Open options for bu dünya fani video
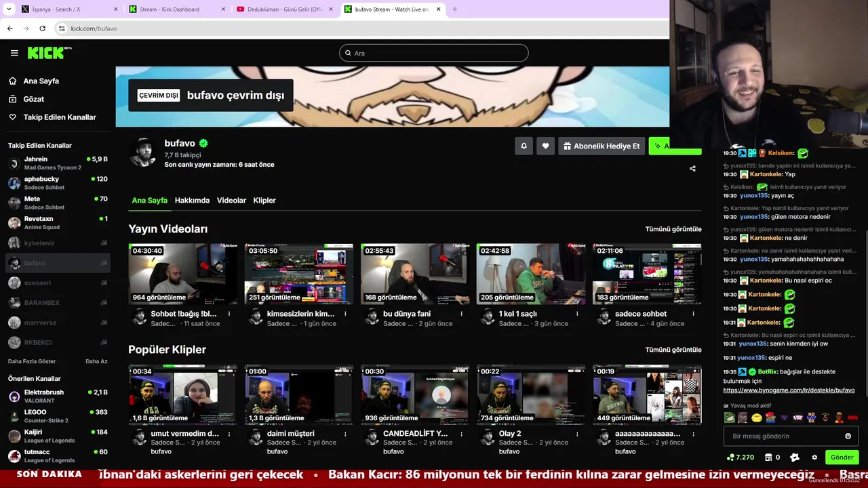This screenshot has width=868, height=488. coord(461,314)
